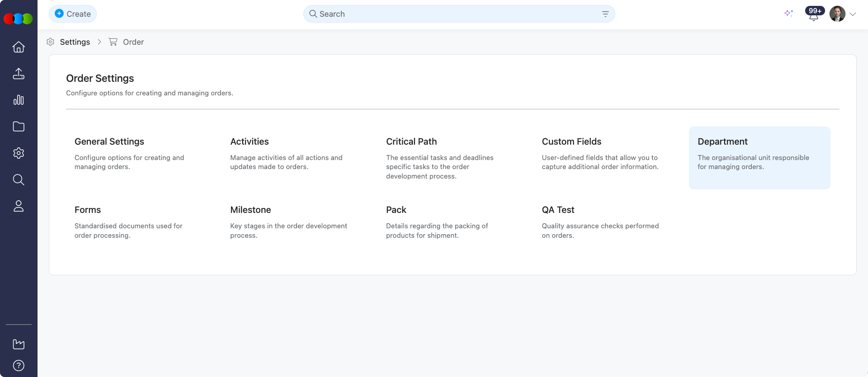Open the search filter options icon
Image resolution: width=868 pixels, height=377 pixels.
pyautogui.click(x=605, y=14)
